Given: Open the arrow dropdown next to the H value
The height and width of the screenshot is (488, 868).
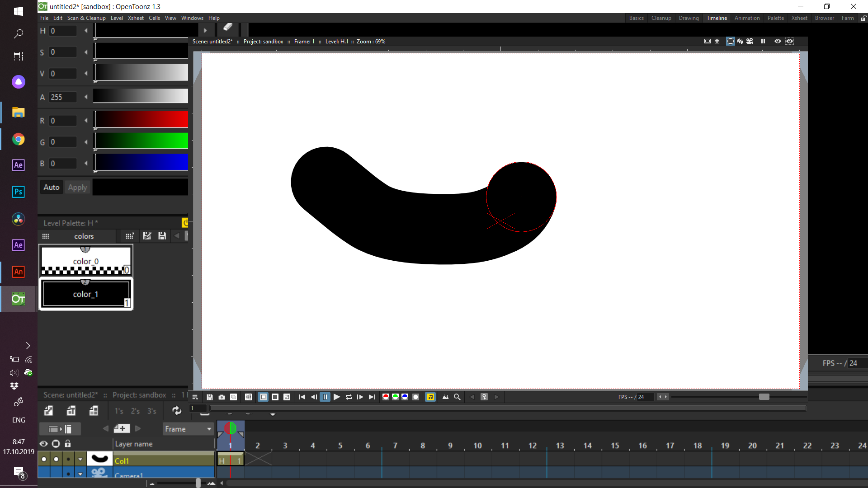Looking at the screenshot, I should tap(85, 31).
